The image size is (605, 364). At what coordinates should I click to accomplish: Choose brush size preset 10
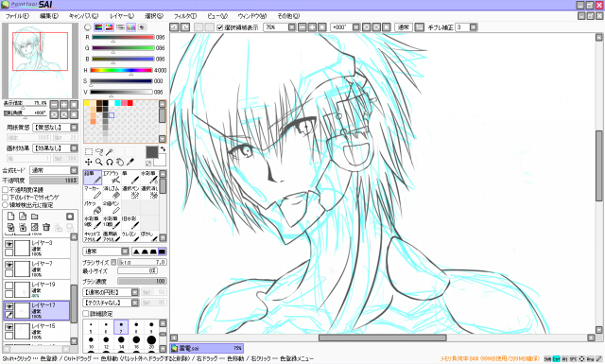[91, 342]
